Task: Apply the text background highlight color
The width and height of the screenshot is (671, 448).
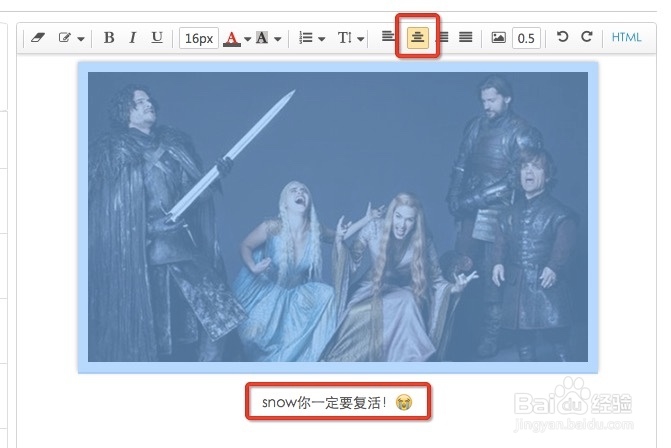Action: click(262, 38)
